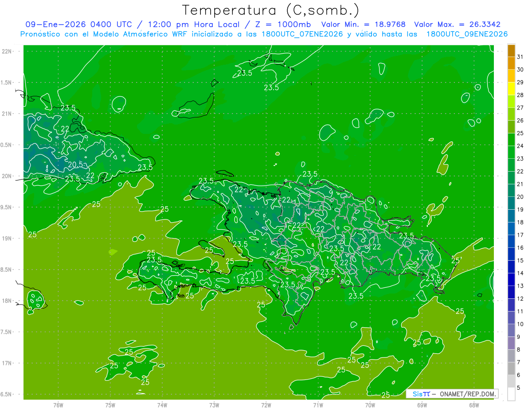The width and height of the screenshot is (532, 411).
Task: Click the '20N' latitude axis label
Action: [x=7, y=176]
